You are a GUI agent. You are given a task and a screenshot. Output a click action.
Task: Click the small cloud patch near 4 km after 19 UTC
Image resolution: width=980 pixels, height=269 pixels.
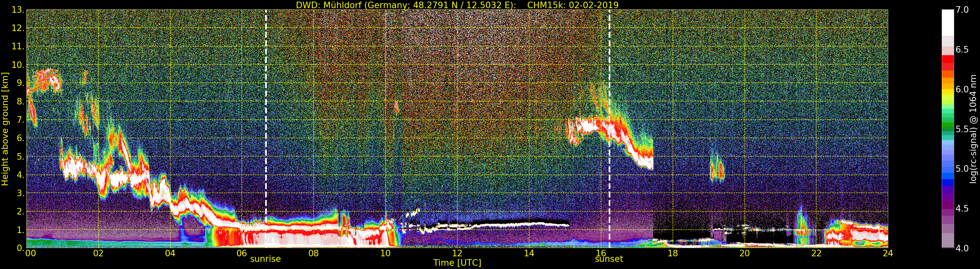pyautogui.click(x=717, y=169)
